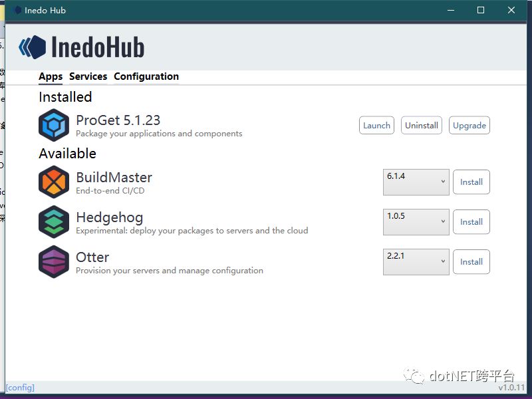Click the Otter app name
Viewport: 532px width, 399px height.
(x=92, y=257)
